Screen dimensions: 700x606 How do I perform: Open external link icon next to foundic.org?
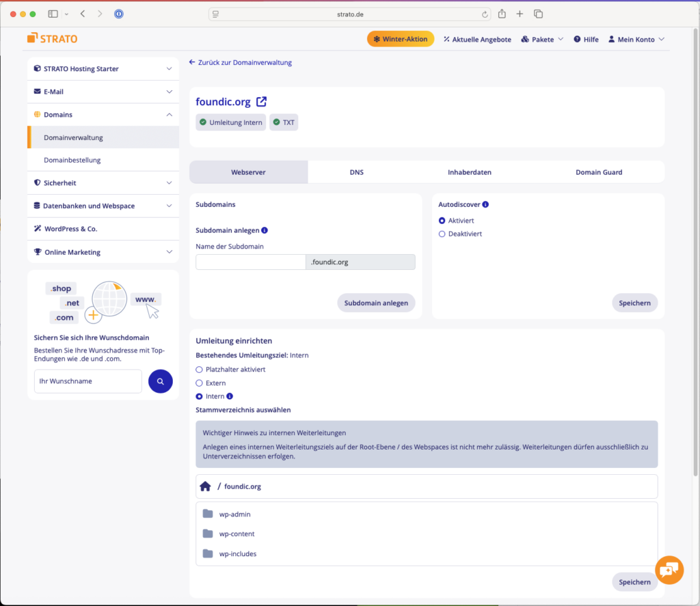pos(261,102)
